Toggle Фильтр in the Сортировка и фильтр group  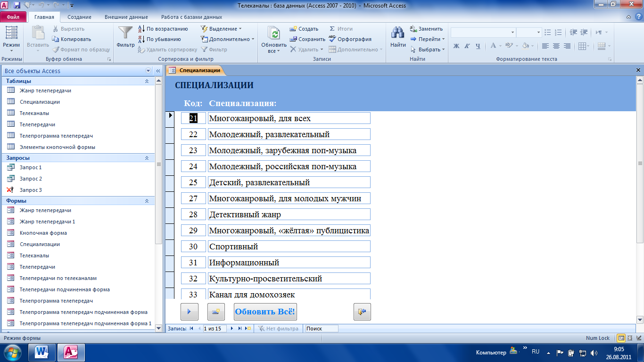pyautogui.click(x=214, y=49)
